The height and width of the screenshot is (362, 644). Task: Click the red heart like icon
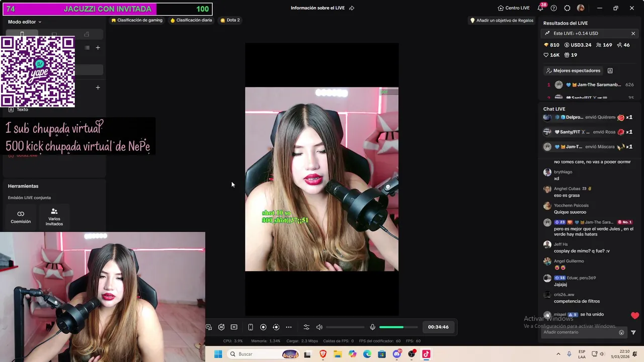pyautogui.click(x=635, y=316)
